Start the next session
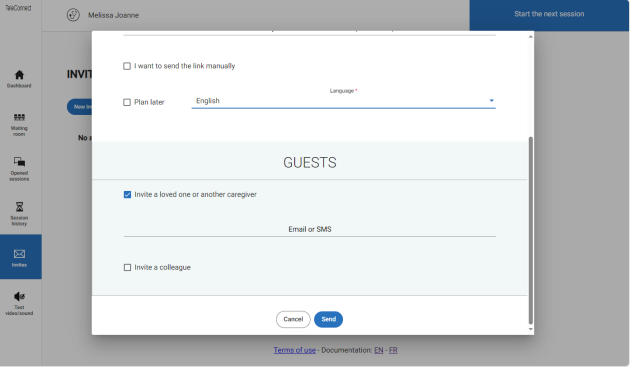 point(549,14)
